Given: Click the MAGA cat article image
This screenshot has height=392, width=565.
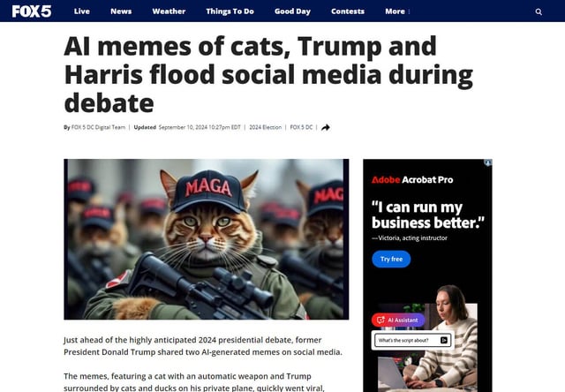Looking at the screenshot, I should [206, 239].
